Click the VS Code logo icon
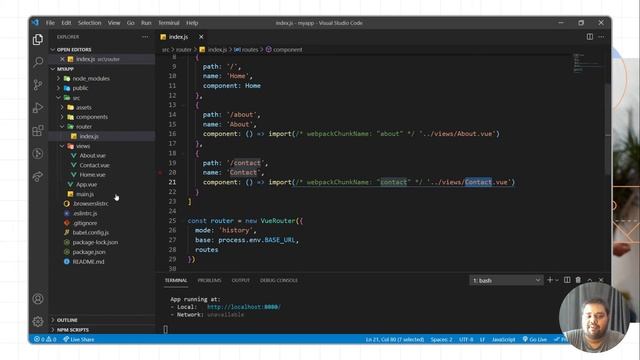 click(36, 23)
